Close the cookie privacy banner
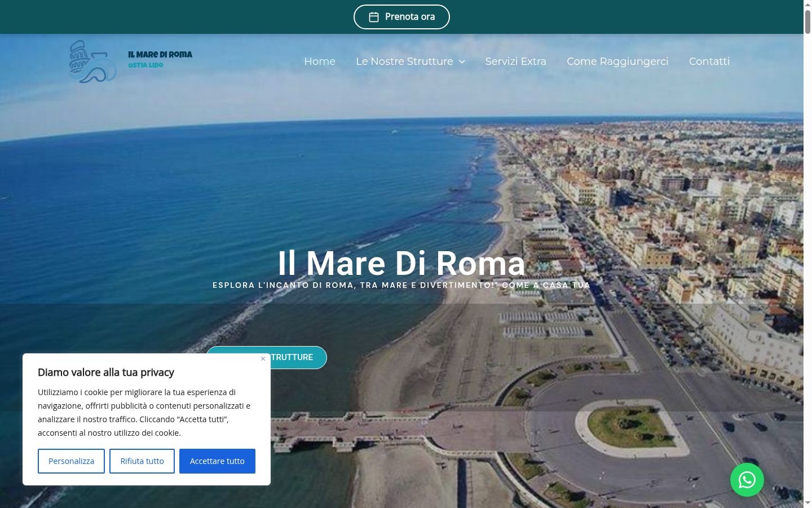 coord(263,359)
